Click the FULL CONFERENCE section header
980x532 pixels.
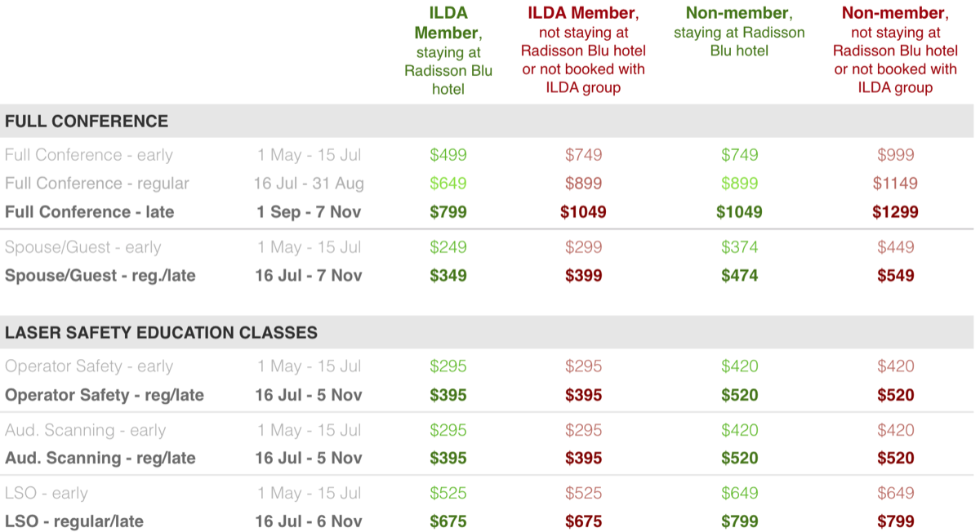click(x=87, y=122)
